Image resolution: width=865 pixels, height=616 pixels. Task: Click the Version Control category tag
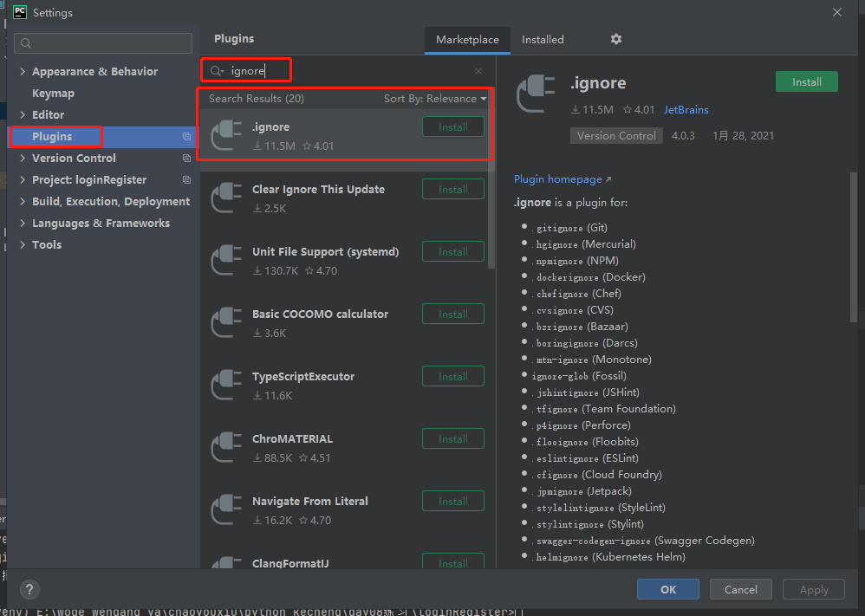[x=616, y=136]
